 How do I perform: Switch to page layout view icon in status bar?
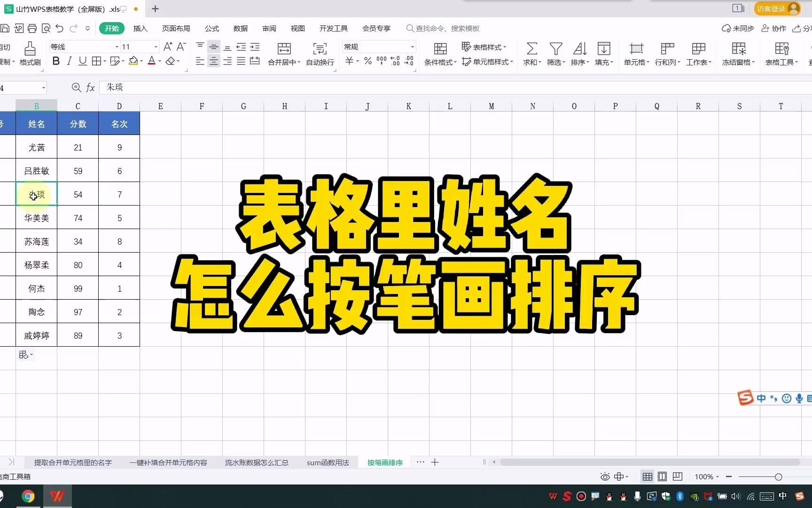tap(662, 477)
